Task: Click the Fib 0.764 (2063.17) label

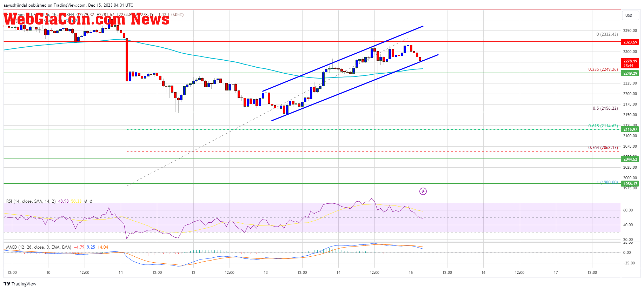Action: click(603, 148)
